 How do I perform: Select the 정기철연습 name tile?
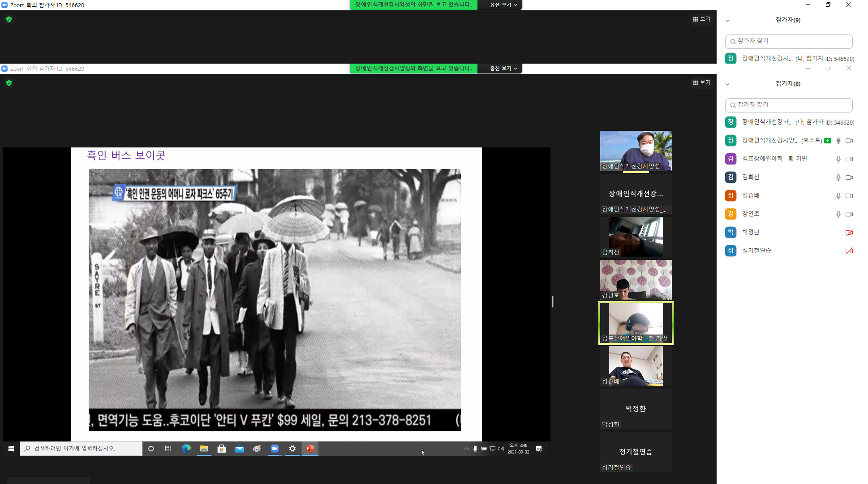click(x=636, y=452)
